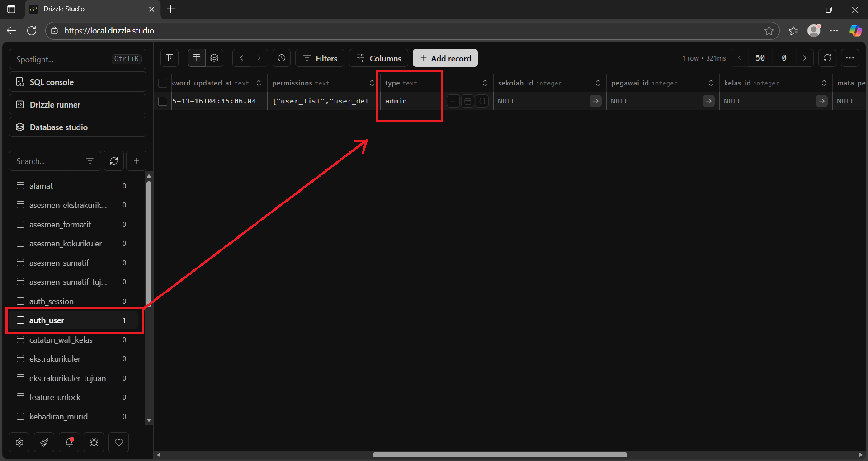Viewport: 868px width, 461px height.
Task: Toggle the select-all checkbox in header
Action: [x=162, y=83]
